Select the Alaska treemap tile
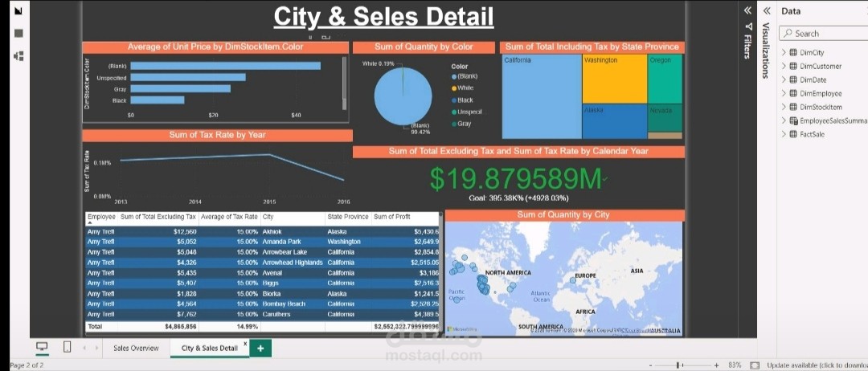The image size is (868, 371). (615, 121)
